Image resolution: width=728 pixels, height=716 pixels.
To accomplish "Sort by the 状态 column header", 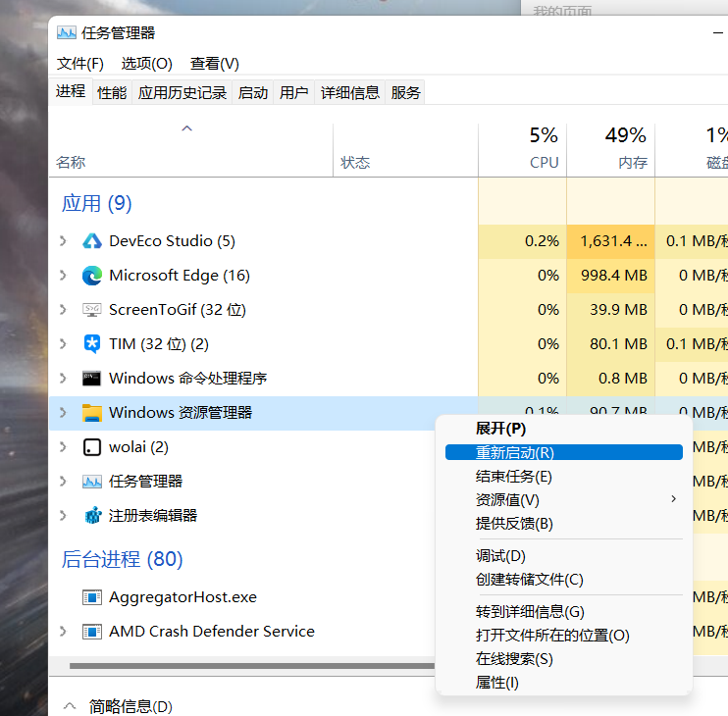I will pyautogui.click(x=405, y=150).
